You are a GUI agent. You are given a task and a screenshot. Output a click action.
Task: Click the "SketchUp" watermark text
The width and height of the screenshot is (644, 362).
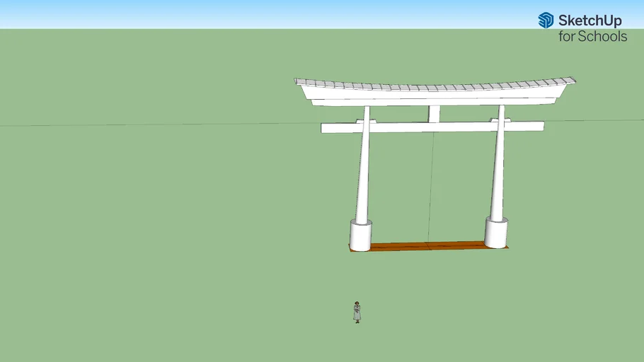click(x=590, y=21)
